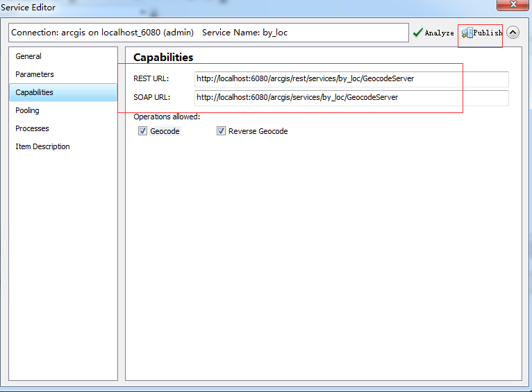Image resolution: width=532 pixels, height=392 pixels.
Task: Click inside the REST URL field
Action: click(x=351, y=78)
